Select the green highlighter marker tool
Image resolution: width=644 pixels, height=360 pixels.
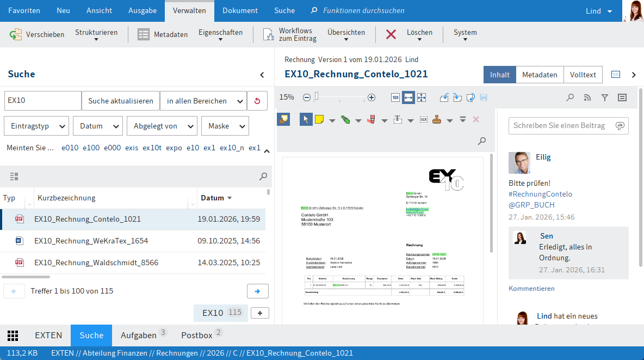[345, 119]
